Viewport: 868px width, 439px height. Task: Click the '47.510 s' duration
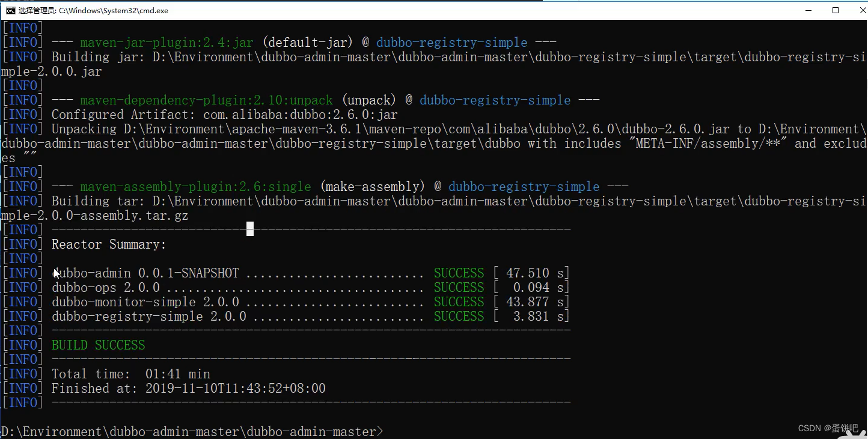tap(535, 273)
